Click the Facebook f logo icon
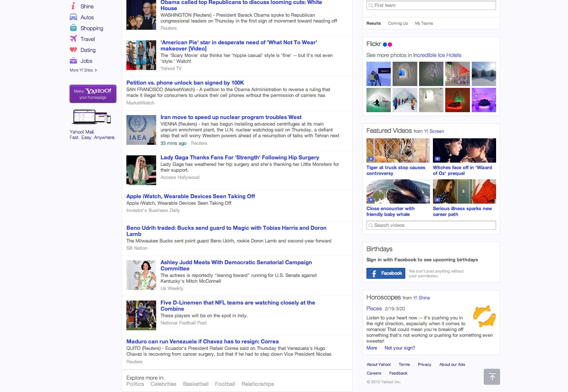 click(373, 273)
